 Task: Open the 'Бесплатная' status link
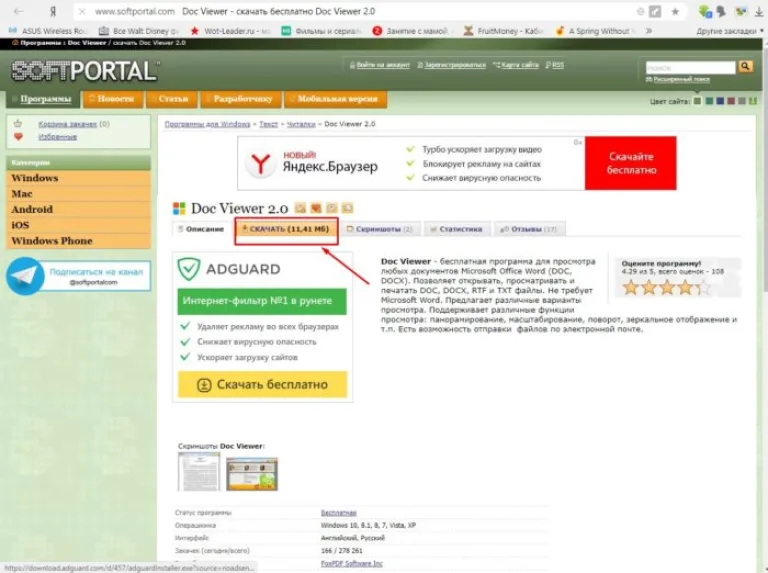pyautogui.click(x=338, y=513)
